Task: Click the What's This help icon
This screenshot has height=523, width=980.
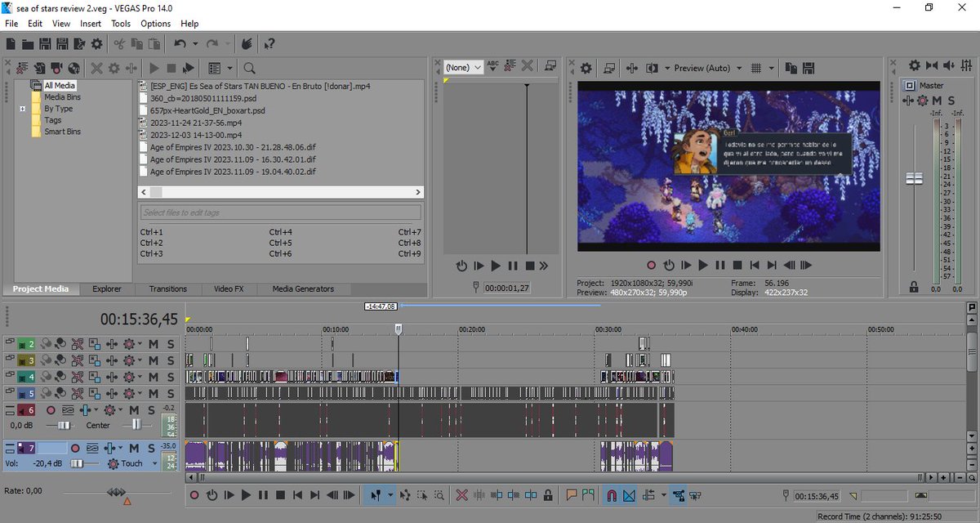Action: pyautogui.click(x=269, y=44)
